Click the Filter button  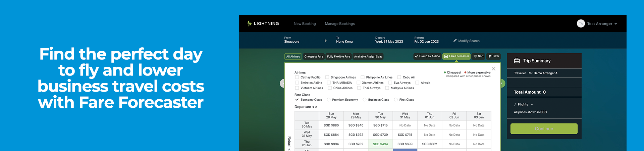coord(494,56)
